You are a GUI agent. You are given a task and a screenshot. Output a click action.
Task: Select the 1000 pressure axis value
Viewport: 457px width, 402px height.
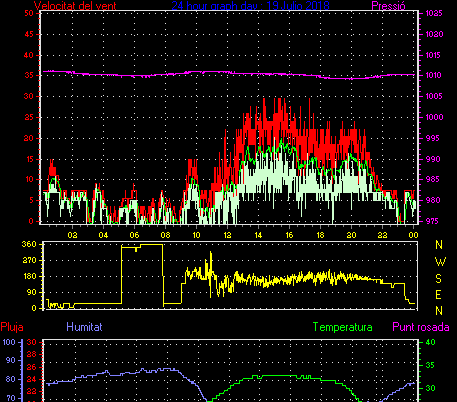pyautogui.click(x=434, y=117)
